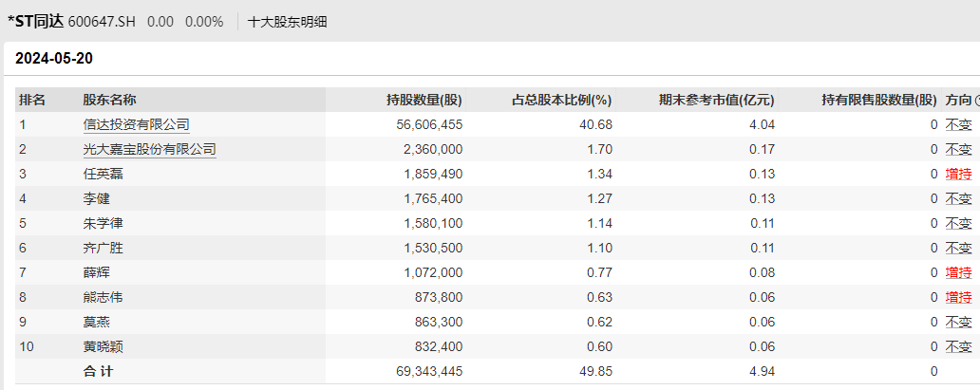The height and width of the screenshot is (390, 980).
Task: Sort by 持股数量(股) column header
Action: coord(424,100)
